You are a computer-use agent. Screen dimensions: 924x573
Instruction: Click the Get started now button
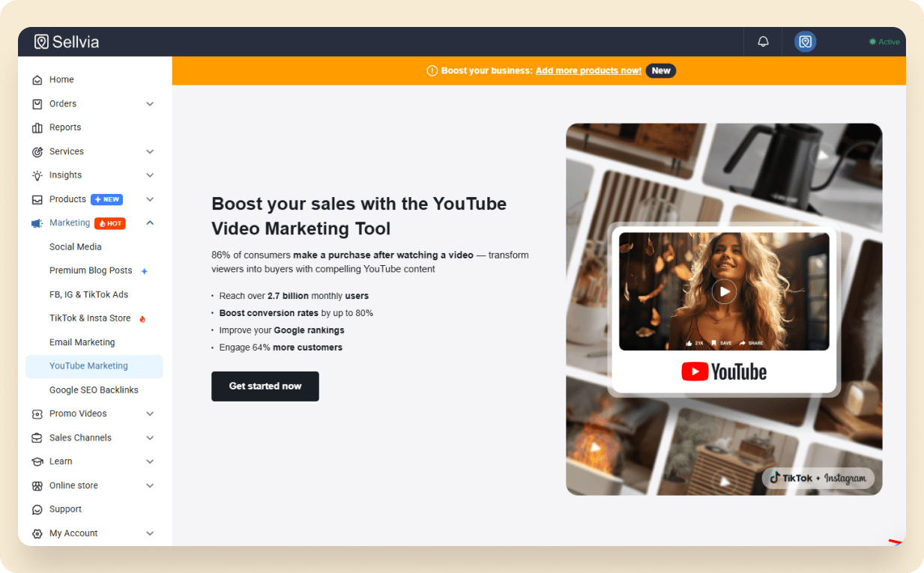click(x=265, y=386)
